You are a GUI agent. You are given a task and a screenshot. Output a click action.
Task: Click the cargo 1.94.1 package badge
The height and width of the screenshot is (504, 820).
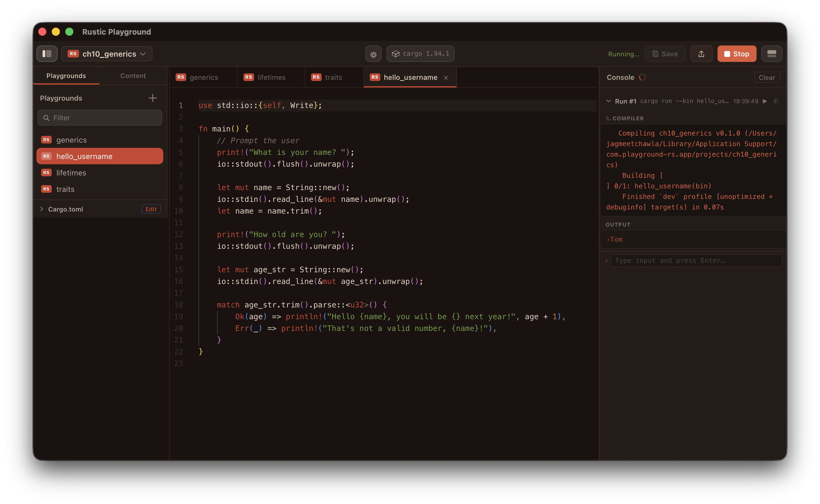(420, 54)
